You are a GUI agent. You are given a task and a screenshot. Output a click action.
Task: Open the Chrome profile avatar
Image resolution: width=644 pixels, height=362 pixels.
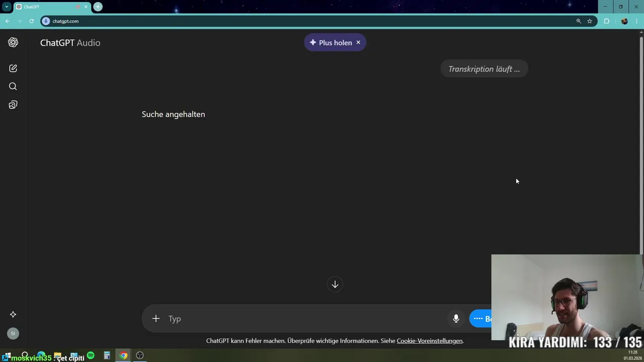tap(624, 21)
